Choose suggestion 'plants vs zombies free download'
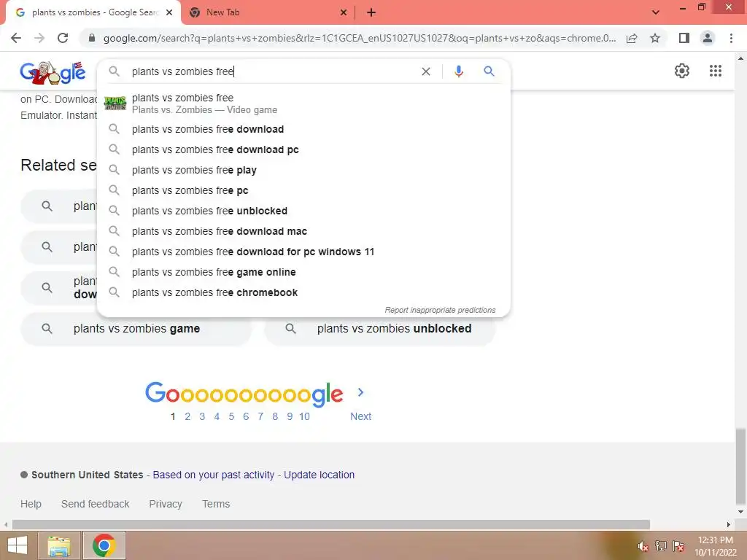747x560 pixels. [303, 129]
